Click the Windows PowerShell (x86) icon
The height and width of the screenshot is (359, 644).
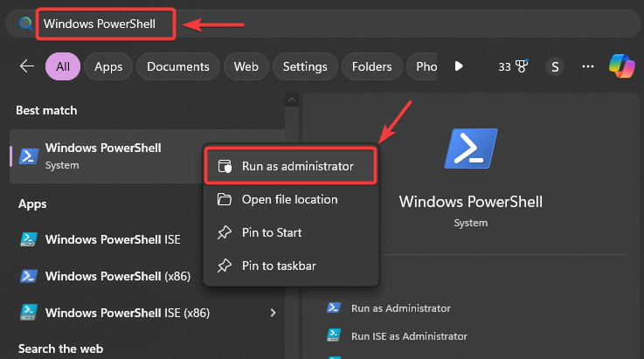coord(29,276)
